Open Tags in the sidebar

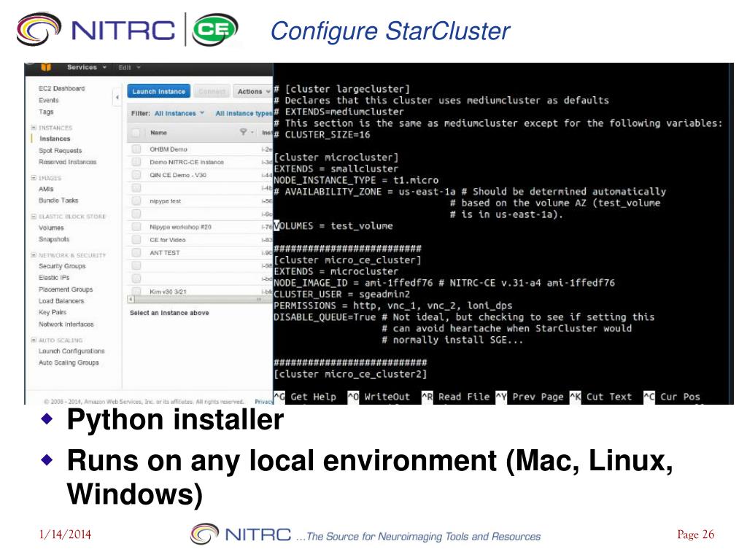pos(46,112)
